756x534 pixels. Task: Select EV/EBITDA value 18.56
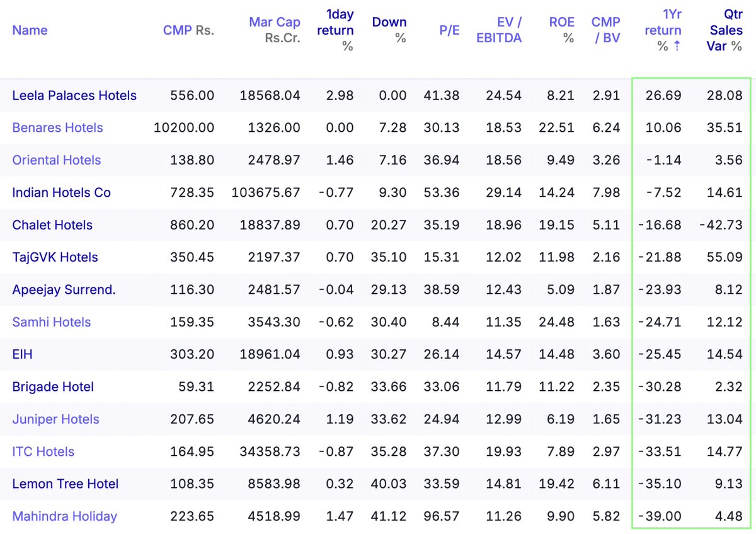504,160
